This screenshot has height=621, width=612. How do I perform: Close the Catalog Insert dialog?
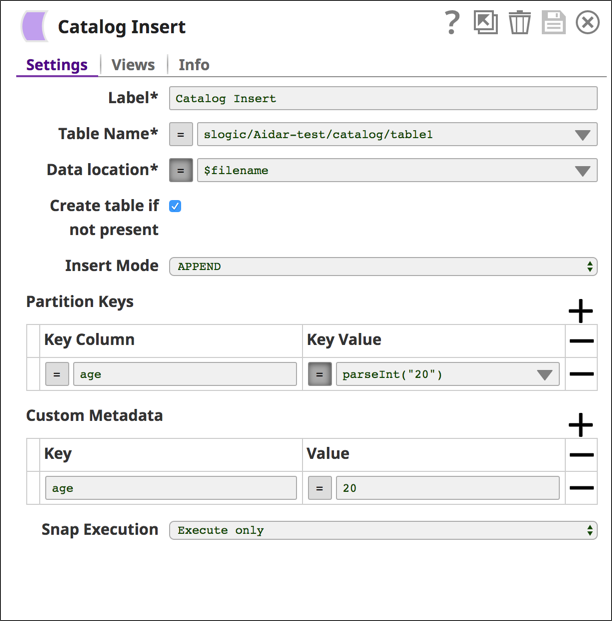point(587,23)
